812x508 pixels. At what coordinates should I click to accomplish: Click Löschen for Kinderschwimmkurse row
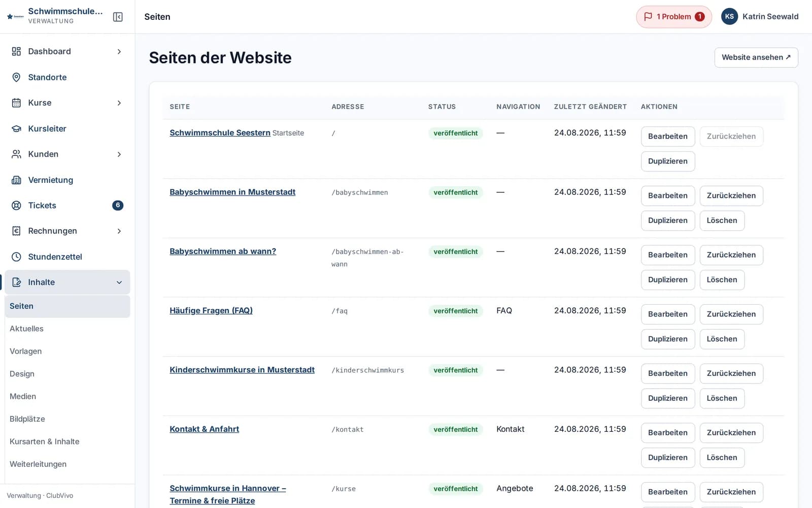[x=722, y=398]
